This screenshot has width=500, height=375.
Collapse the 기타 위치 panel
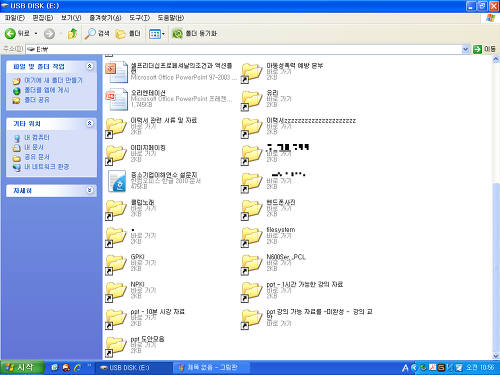tap(89, 123)
